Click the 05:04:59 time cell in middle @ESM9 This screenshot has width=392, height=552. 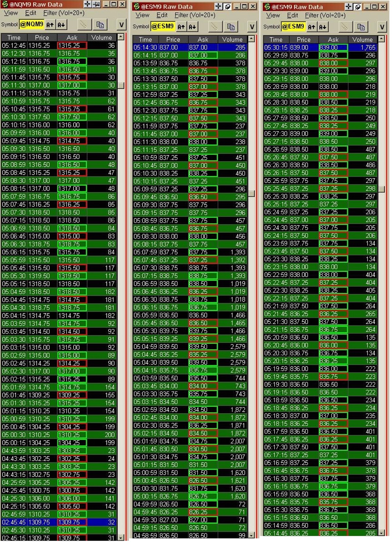[145, 347]
